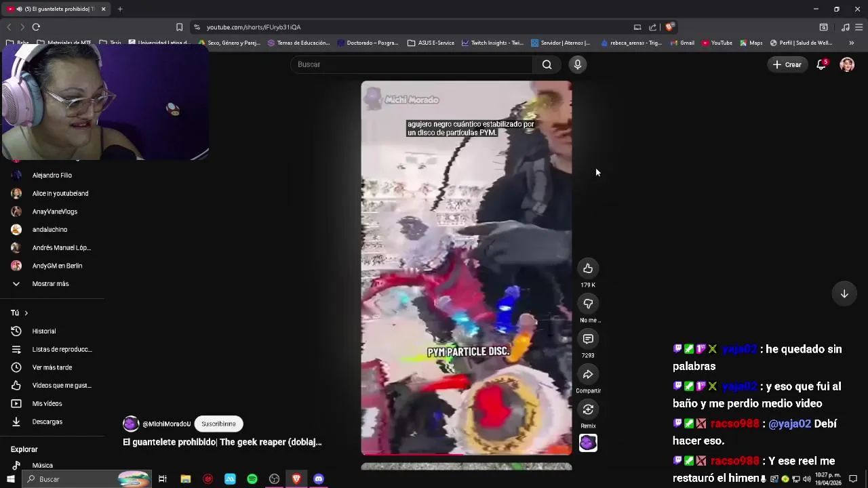Remix this short

[x=588, y=409]
